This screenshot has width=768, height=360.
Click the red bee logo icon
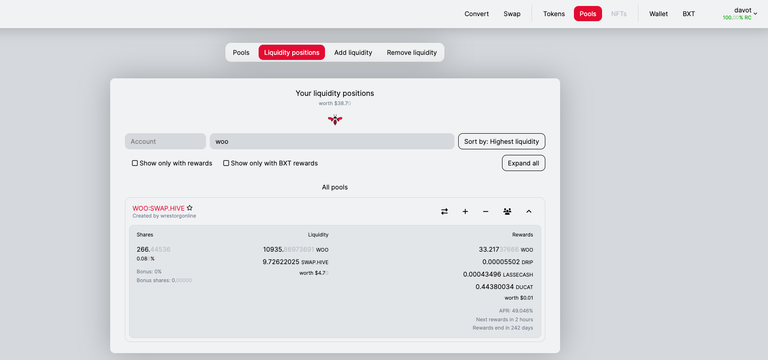(335, 120)
